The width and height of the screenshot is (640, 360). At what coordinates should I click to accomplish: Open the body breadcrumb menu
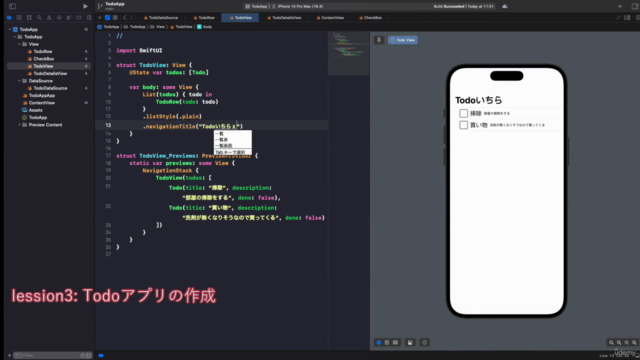tap(205, 27)
